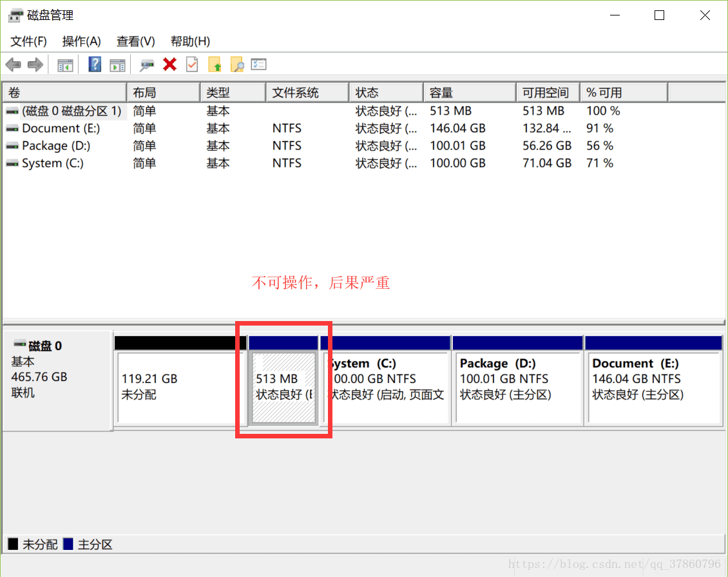
Task: Click the connect disk toolbar icon
Action: pos(147,65)
